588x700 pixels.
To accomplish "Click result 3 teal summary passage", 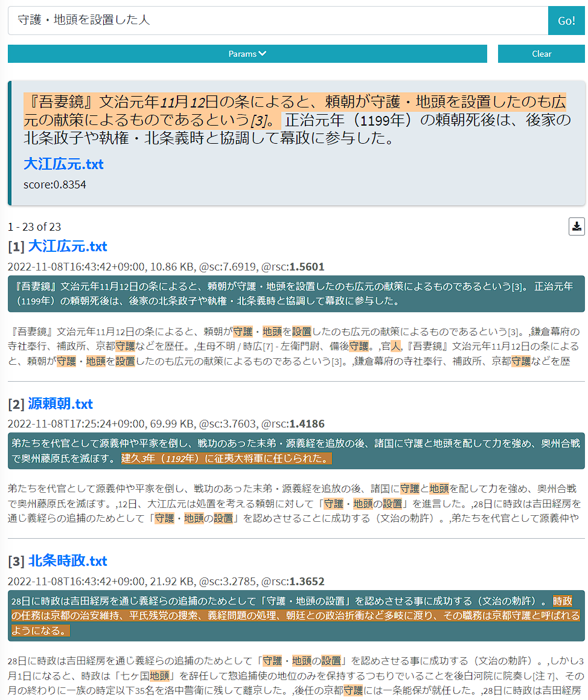I will click(x=296, y=616).
